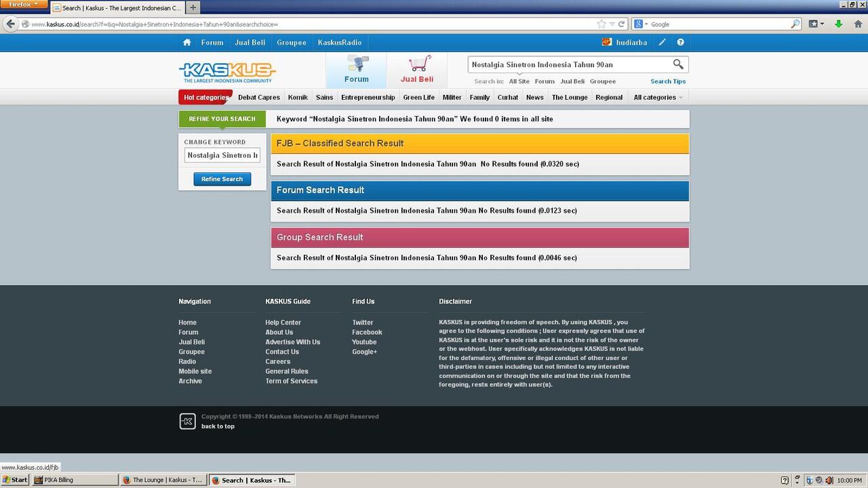Switch to PIKA Billing taskbar item
Image resolution: width=868 pixels, height=488 pixels.
pos(75,480)
